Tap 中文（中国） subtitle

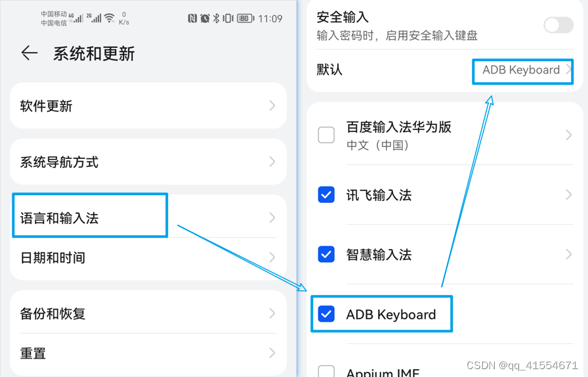point(377,145)
